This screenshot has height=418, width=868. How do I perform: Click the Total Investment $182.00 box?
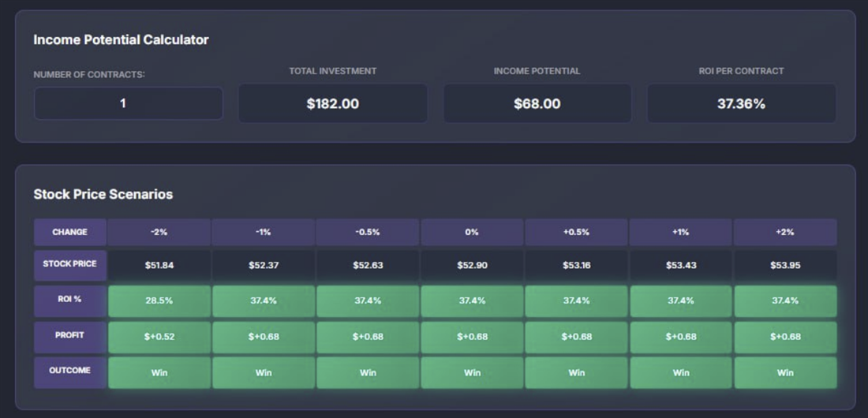[x=332, y=103]
